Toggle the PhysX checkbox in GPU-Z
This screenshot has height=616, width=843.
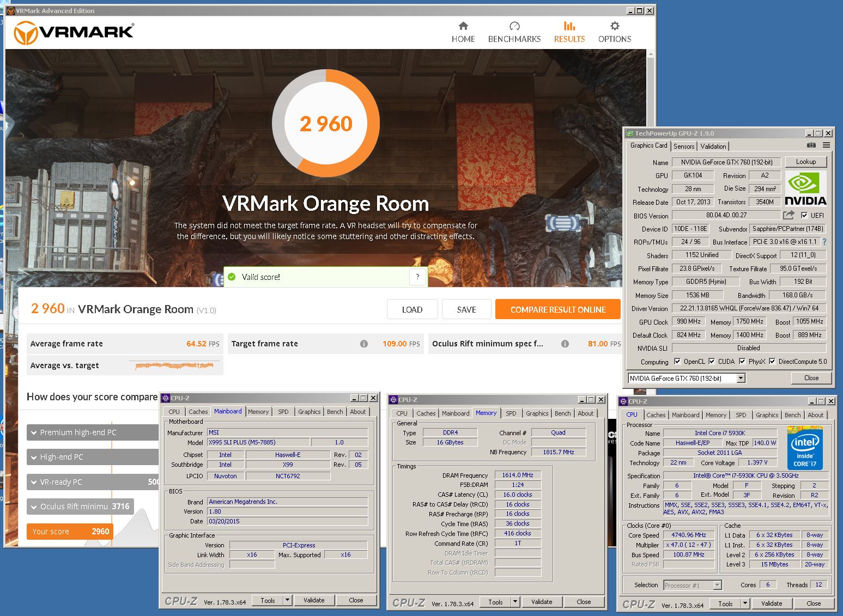(x=742, y=361)
